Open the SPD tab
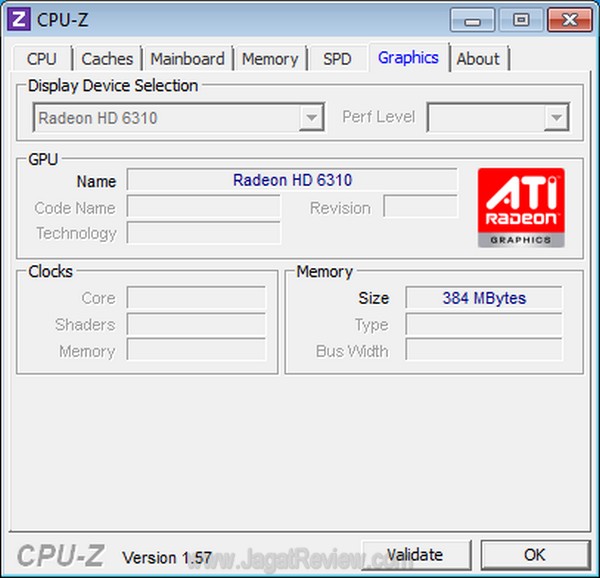Image resolution: width=600 pixels, height=578 pixels. [337, 59]
